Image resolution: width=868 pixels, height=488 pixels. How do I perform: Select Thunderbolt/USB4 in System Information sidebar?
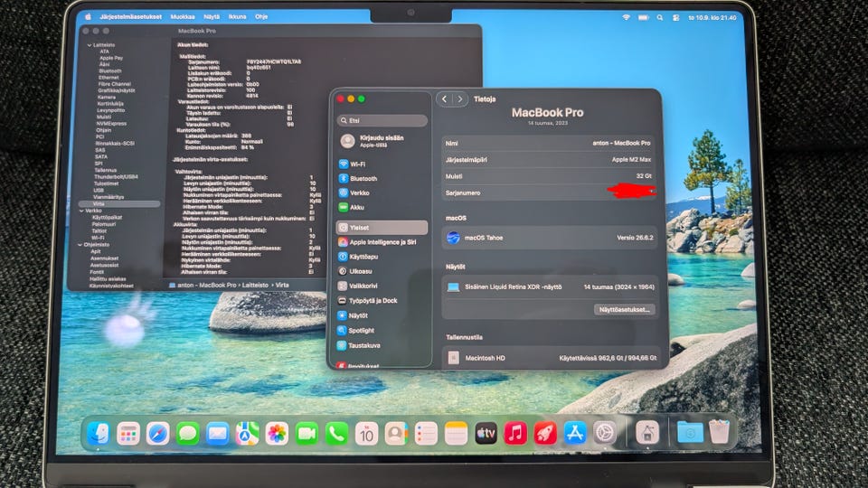click(116, 177)
